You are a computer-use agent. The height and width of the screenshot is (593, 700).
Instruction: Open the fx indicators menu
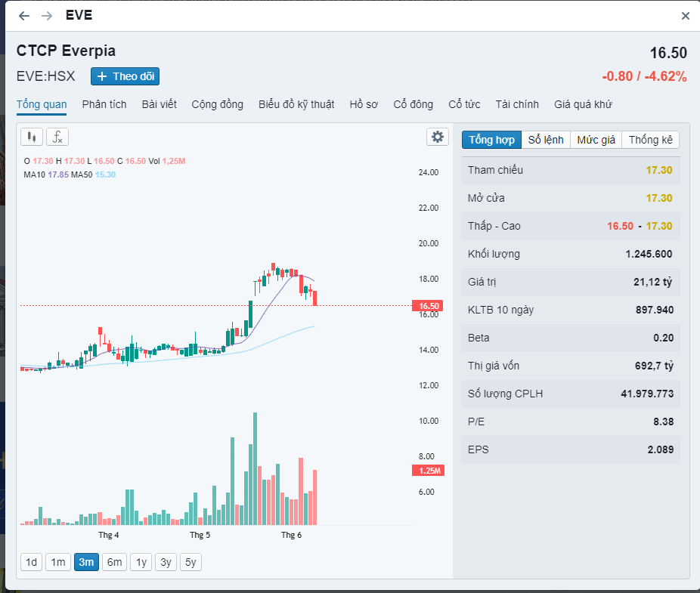[x=57, y=137]
